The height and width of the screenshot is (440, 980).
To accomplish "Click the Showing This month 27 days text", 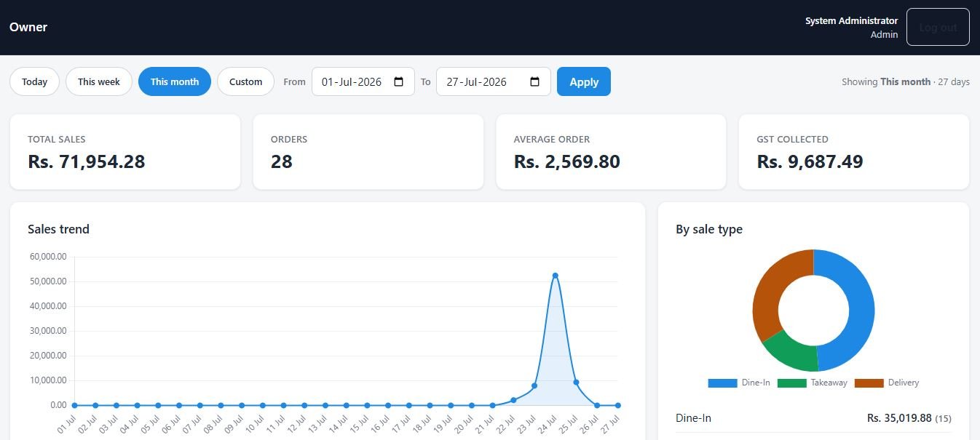I will 906,82.
